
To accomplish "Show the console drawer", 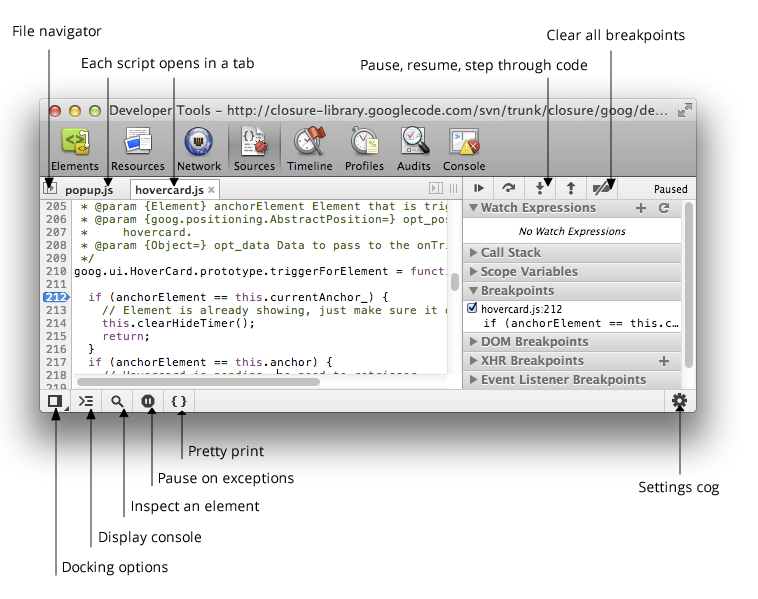I will click(x=86, y=401).
